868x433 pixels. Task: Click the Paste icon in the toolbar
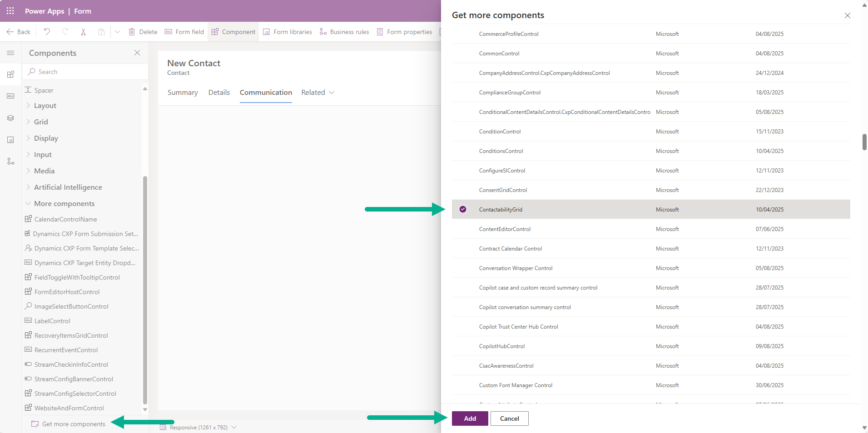click(101, 31)
